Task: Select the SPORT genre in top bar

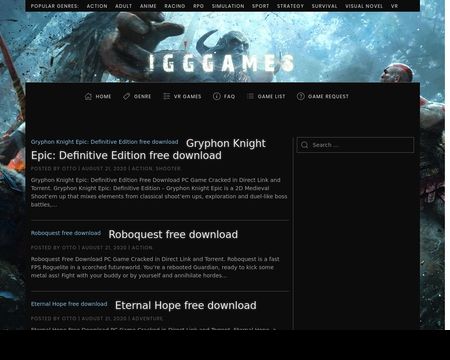Action: pos(260,6)
